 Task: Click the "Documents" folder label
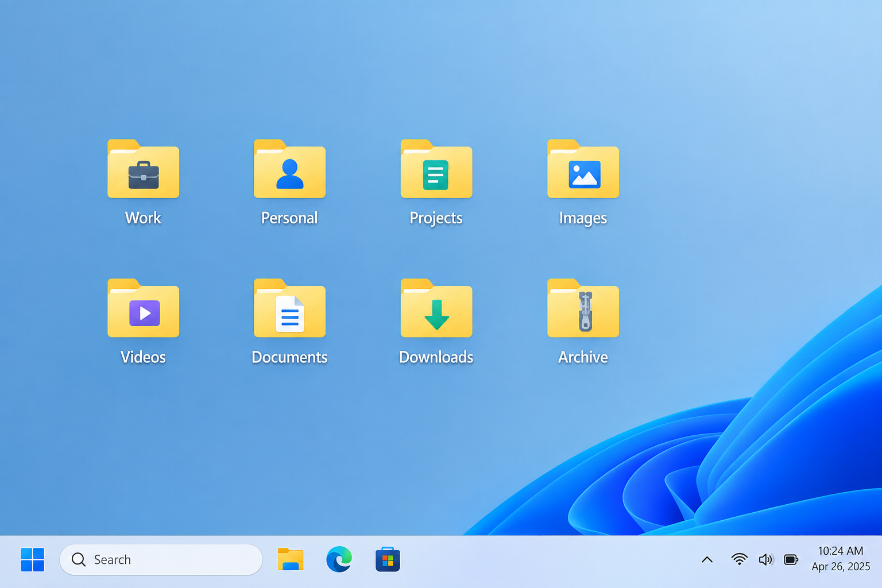[289, 357]
